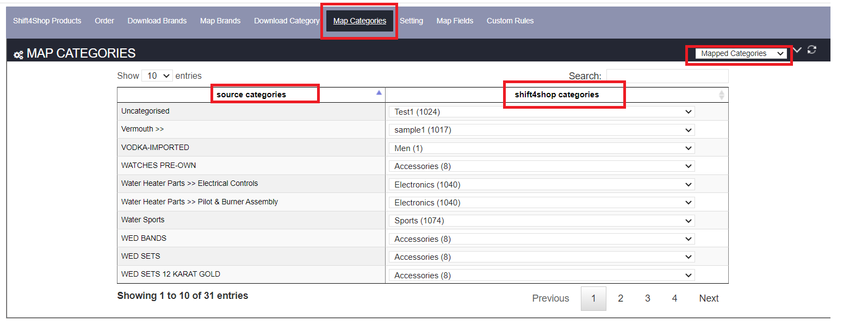Open Sports (1074) dropdown for Water Sports
The width and height of the screenshot is (868, 325).
pyautogui.click(x=542, y=221)
